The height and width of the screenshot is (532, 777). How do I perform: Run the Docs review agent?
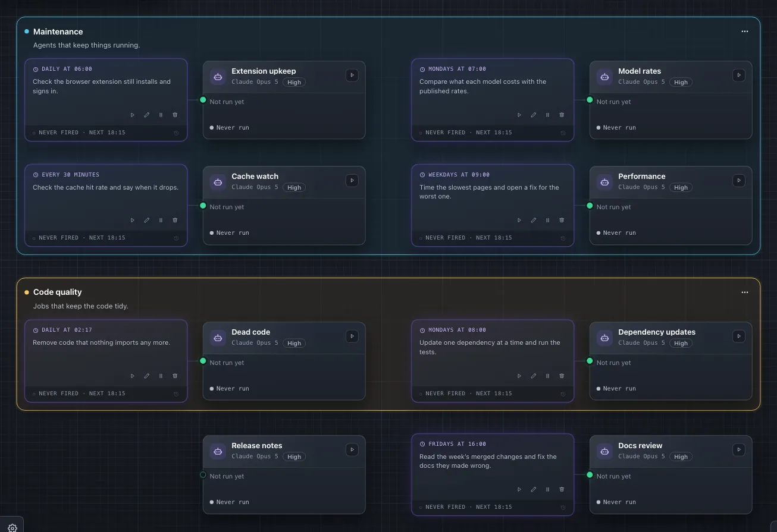pos(739,449)
